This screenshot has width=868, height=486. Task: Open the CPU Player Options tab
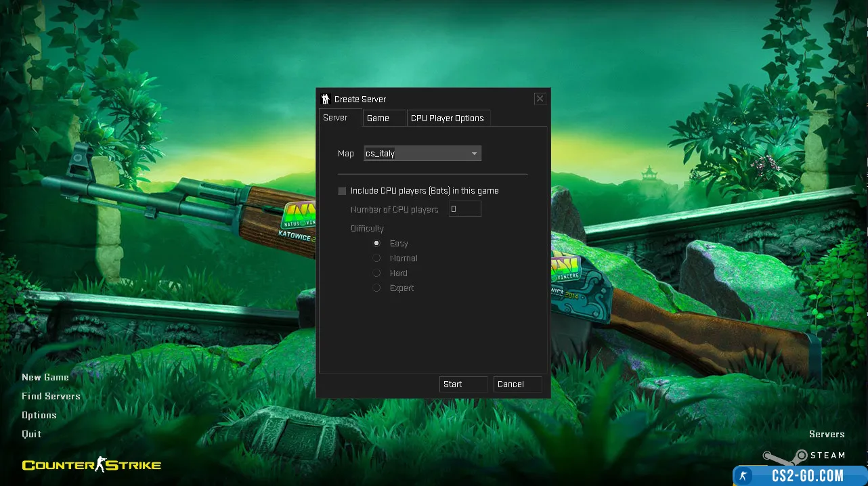click(447, 118)
